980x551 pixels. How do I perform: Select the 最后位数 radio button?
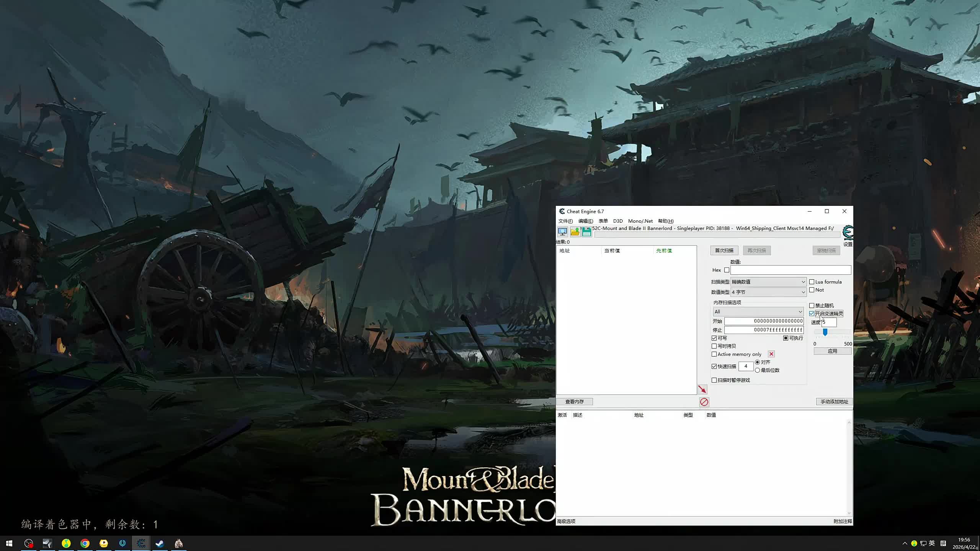point(757,370)
